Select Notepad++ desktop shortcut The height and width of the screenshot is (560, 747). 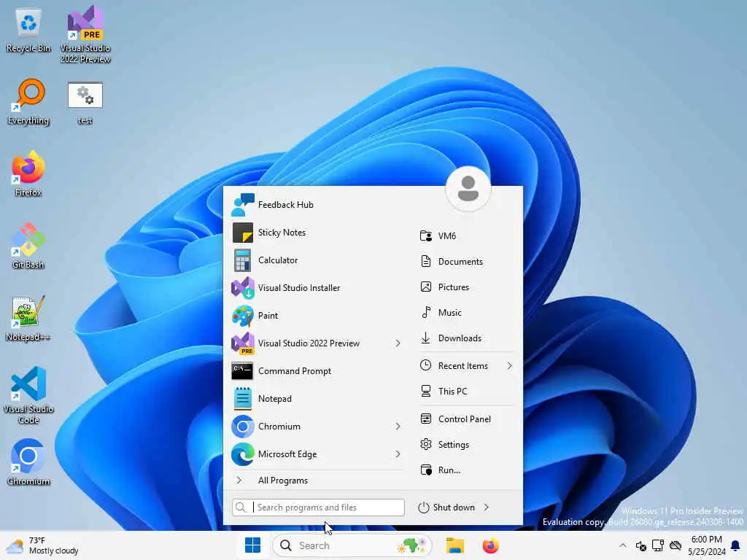(28, 318)
